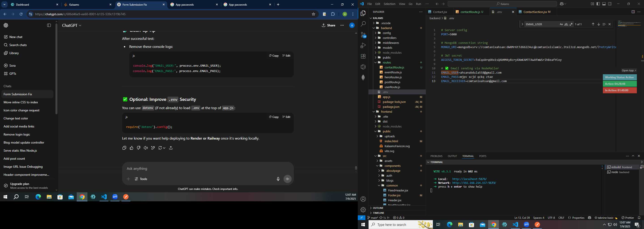Start voice mode with the waveform button

(288, 179)
